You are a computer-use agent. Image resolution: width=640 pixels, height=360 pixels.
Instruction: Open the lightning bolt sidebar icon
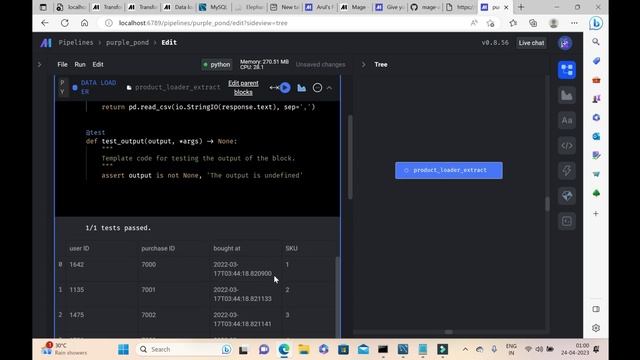click(x=567, y=171)
